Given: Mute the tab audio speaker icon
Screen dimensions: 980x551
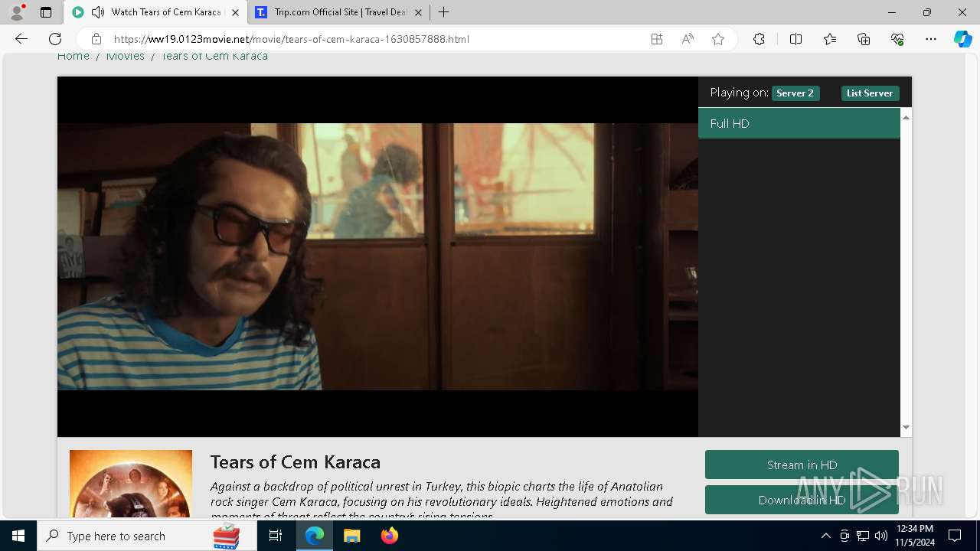Looking at the screenshot, I should pos(98,12).
